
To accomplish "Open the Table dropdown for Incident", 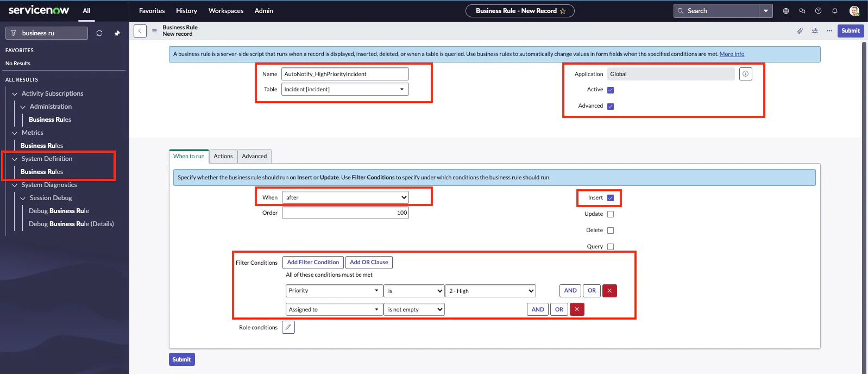I will pyautogui.click(x=345, y=89).
